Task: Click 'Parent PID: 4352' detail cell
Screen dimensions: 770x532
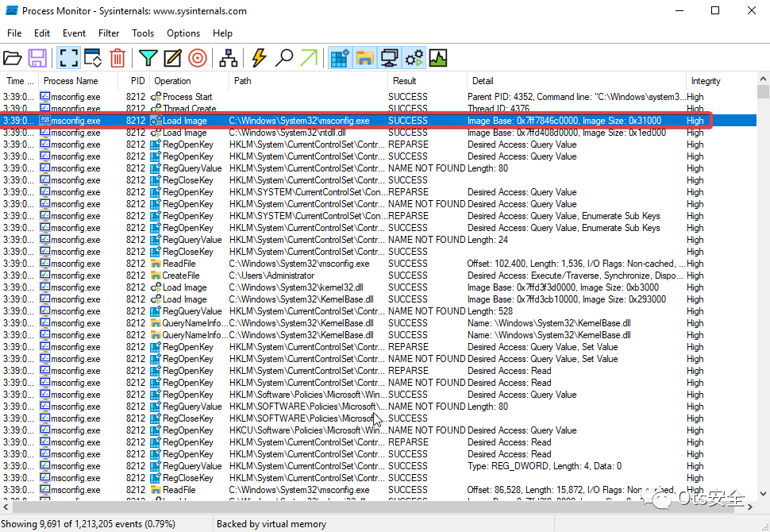Action: (576, 97)
